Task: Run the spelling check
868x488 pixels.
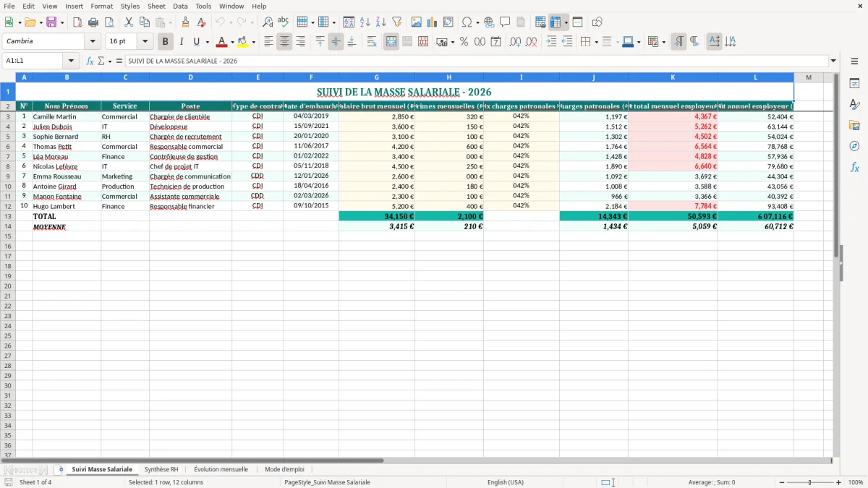Action: click(284, 22)
